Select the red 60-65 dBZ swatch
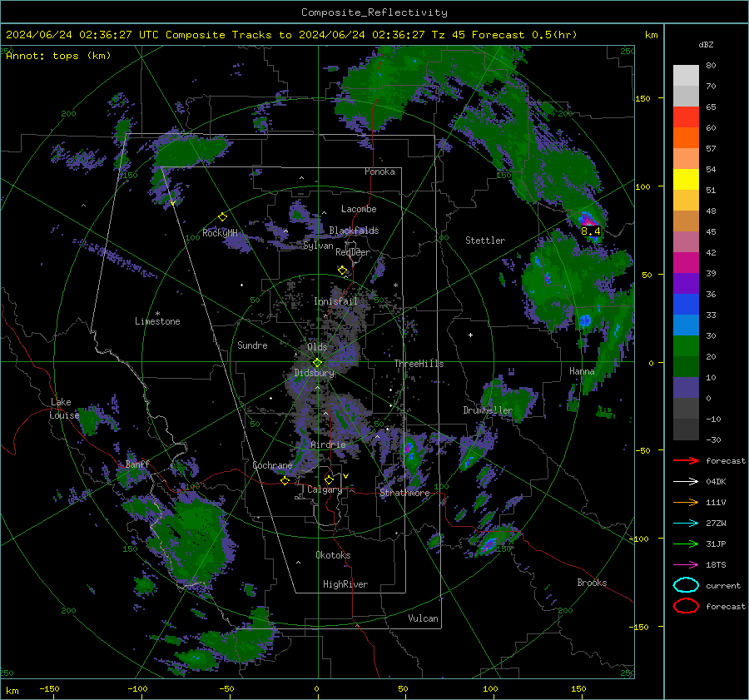749x700 pixels. tap(686, 117)
